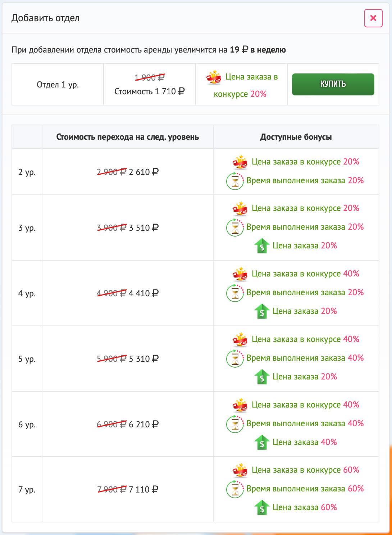The image size is (392, 535).
Task: Select Время выполнения заказа 40% for 5 ур.
Action: pos(305,358)
